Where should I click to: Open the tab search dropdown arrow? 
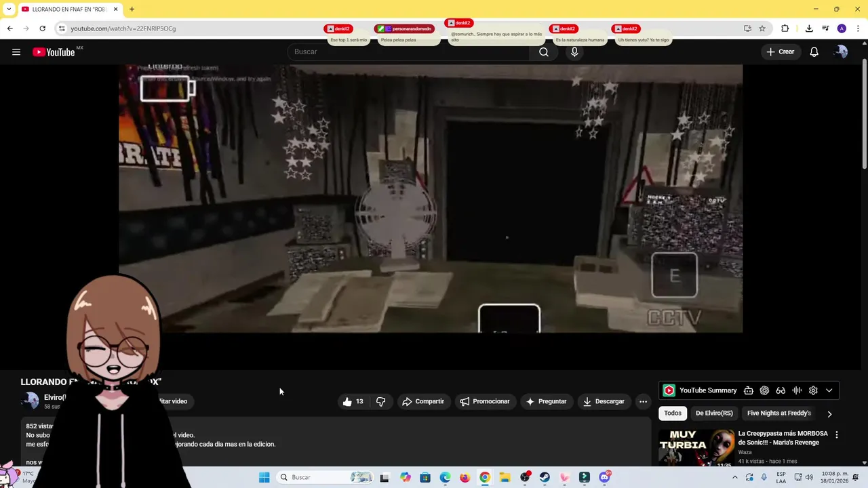(9, 9)
